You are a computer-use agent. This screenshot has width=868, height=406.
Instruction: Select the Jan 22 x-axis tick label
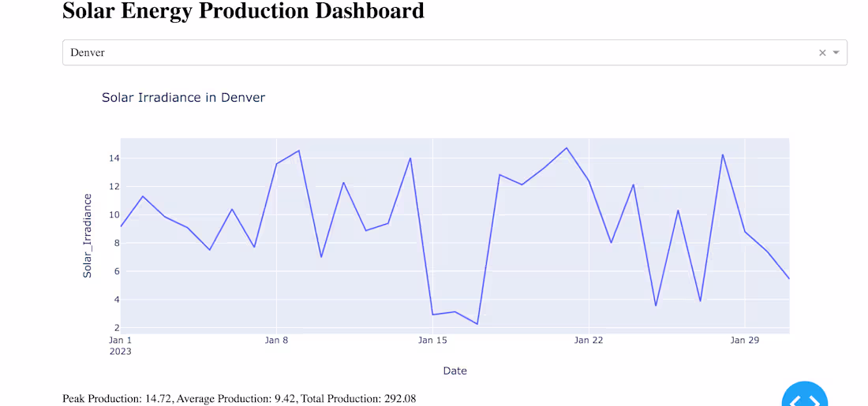click(x=589, y=341)
